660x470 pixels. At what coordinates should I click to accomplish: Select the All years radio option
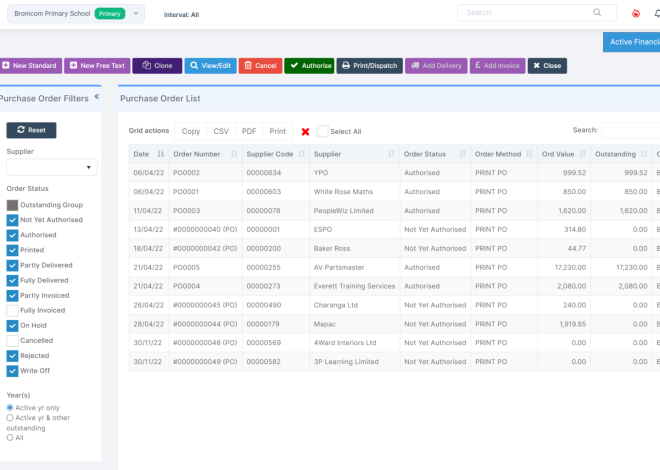pyautogui.click(x=10, y=438)
